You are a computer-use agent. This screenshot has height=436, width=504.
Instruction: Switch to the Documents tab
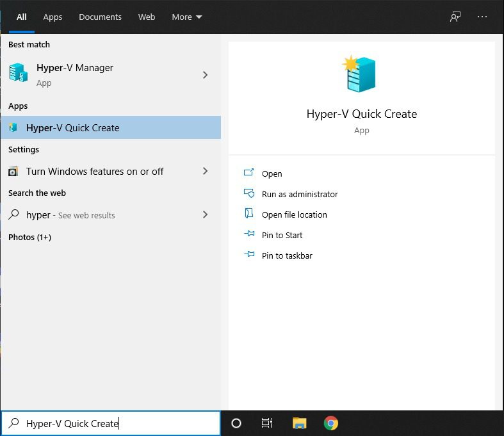click(100, 17)
